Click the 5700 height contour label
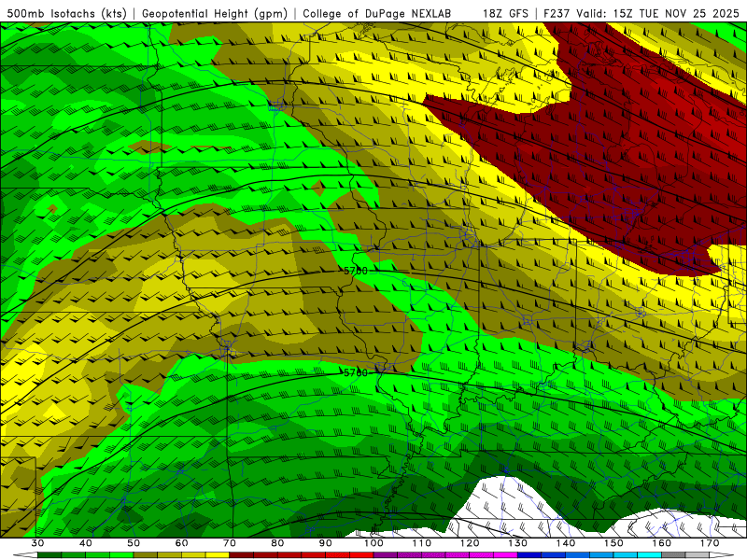Viewport: 747px width, 560px height. (x=356, y=271)
